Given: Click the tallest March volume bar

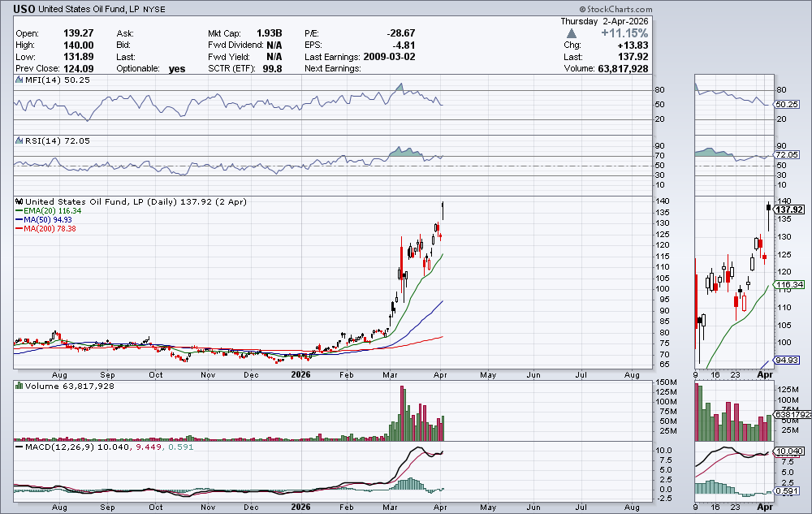Looking at the screenshot, I should click(402, 413).
